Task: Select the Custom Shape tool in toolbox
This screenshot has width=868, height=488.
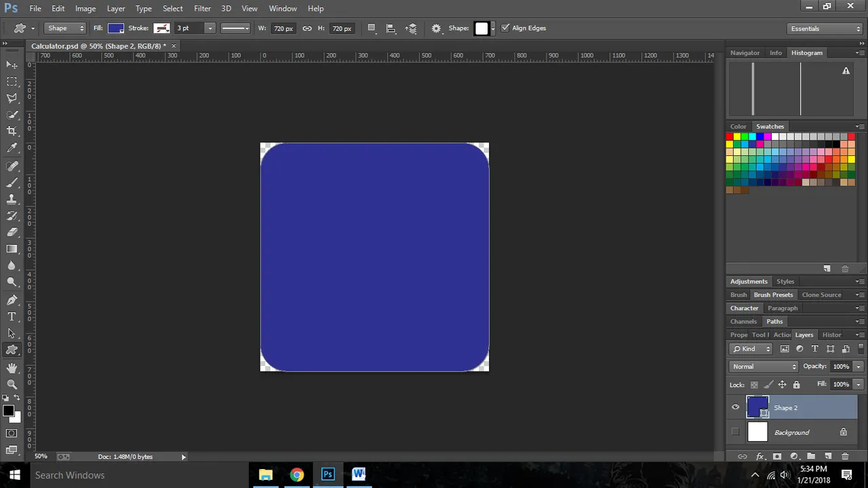Action: 12,350
